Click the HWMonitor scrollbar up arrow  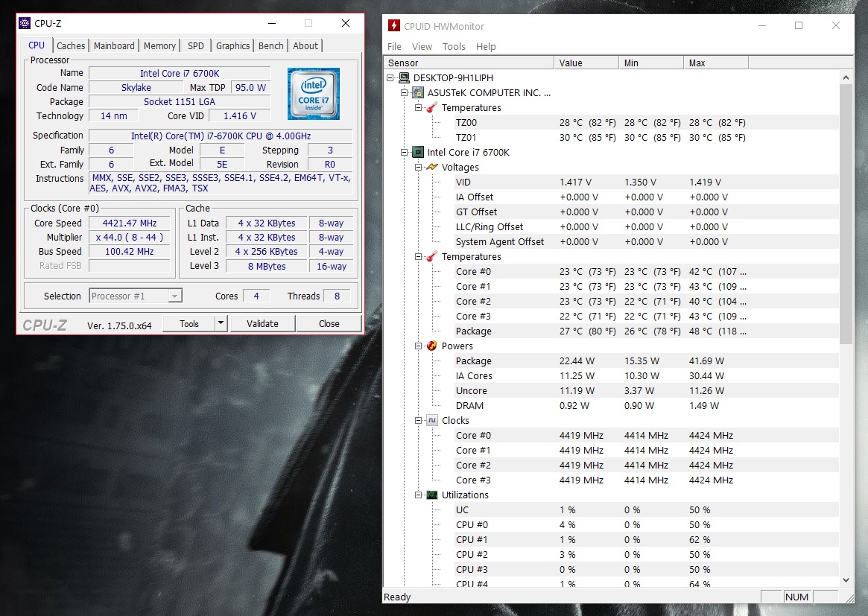tap(846, 78)
